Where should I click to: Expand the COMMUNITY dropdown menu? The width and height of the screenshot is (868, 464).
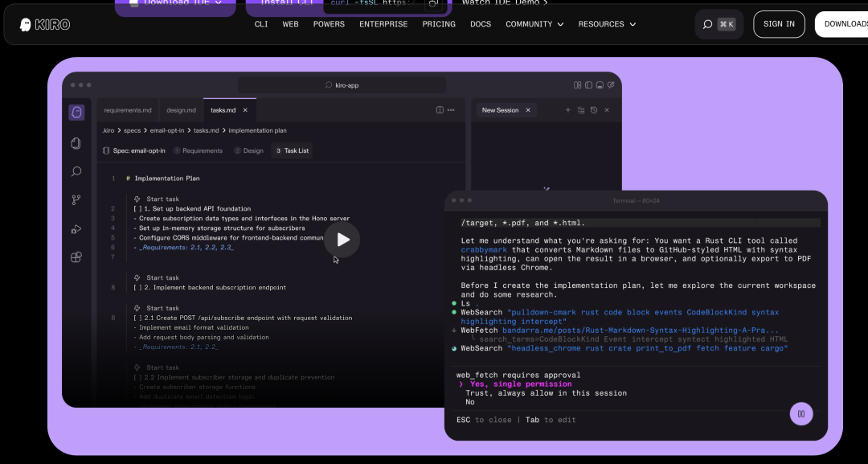click(534, 24)
